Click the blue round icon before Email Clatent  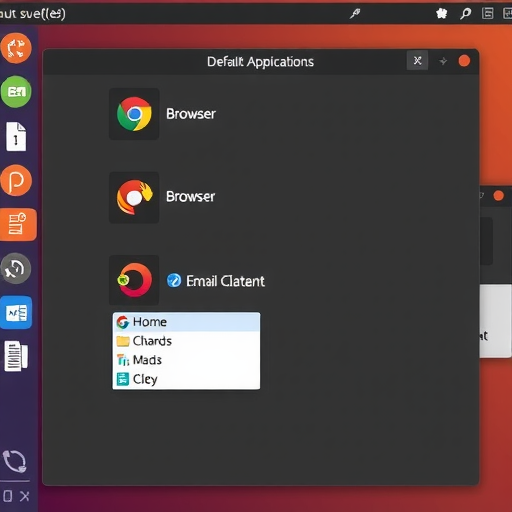pos(174,280)
